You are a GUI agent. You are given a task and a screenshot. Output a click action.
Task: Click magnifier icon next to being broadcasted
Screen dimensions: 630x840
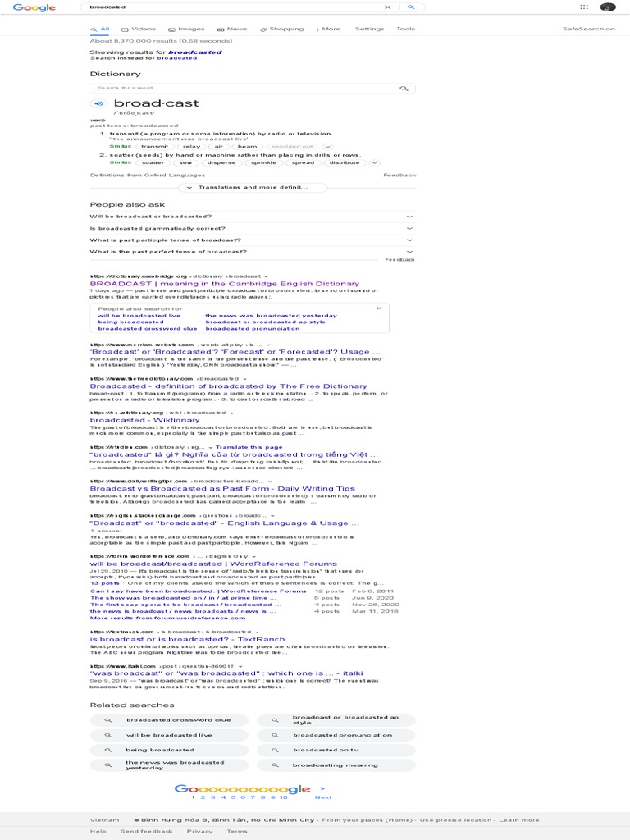(x=107, y=751)
